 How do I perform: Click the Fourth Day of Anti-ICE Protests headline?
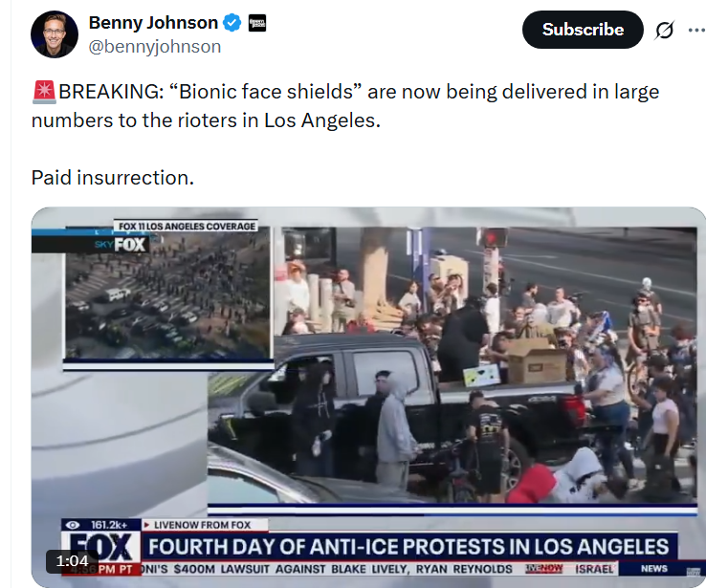[x=408, y=547]
